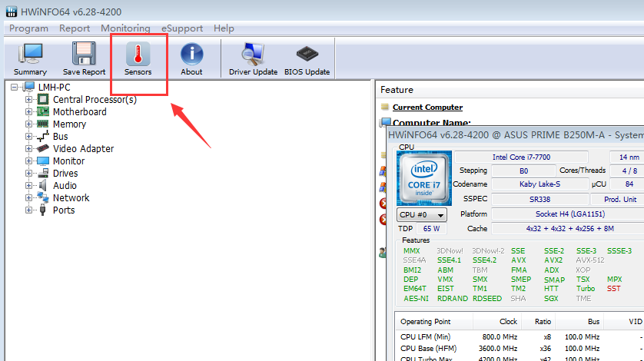644x361 pixels.
Task: Launch BIOS Update chip icon
Action: pos(307,55)
